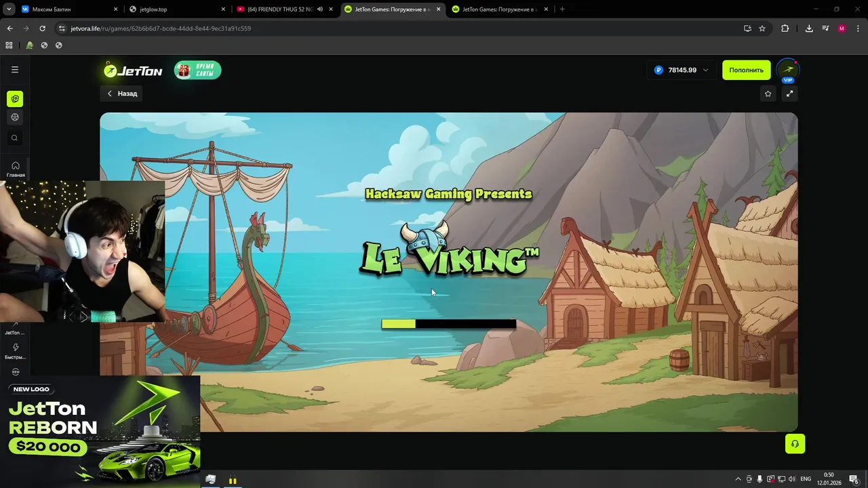Open the sports ball icon in sidebar
This screenshot has width=868, height=488.
click(x=15, y=117)
